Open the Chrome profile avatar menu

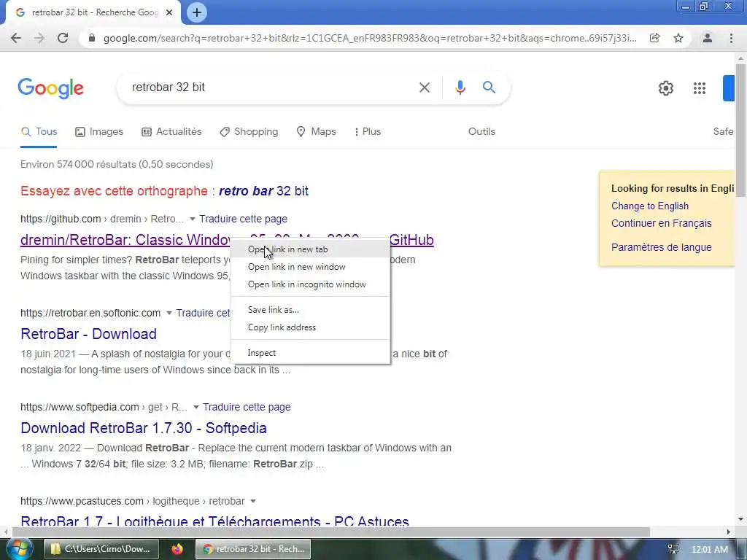[x=708, y=38]
